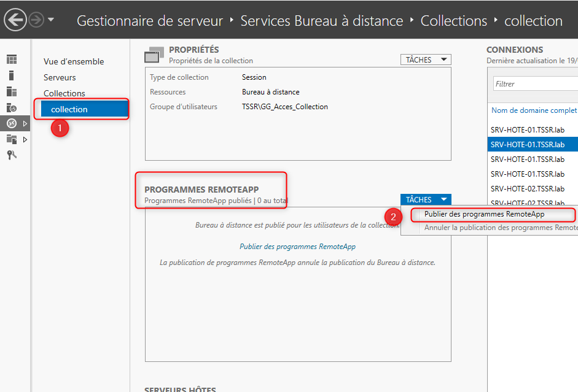
Task: Open File and Storage Services sidebar icon
Action: 12,139
